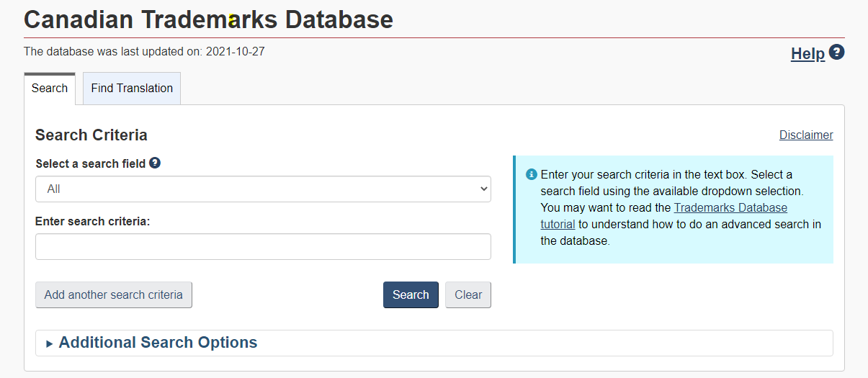The image size is (868, 378).
Task: Click the triangle arrow before Additional Search Options
Action: pyautogui.click(x=49, y=343)
